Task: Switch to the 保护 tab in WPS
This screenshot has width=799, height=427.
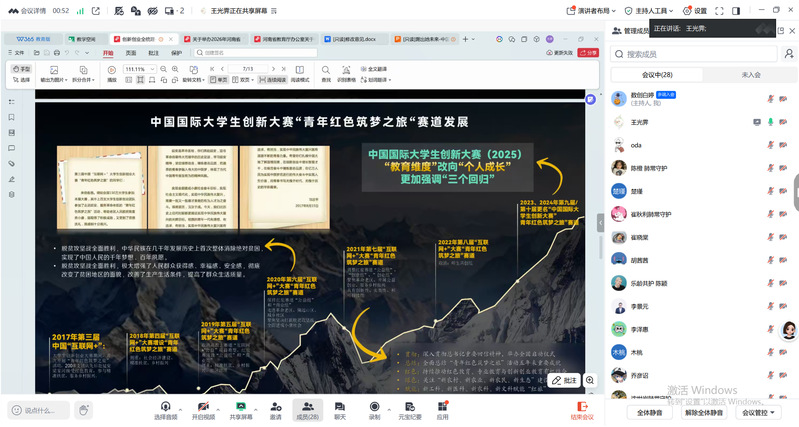Action: pos(176,52)
